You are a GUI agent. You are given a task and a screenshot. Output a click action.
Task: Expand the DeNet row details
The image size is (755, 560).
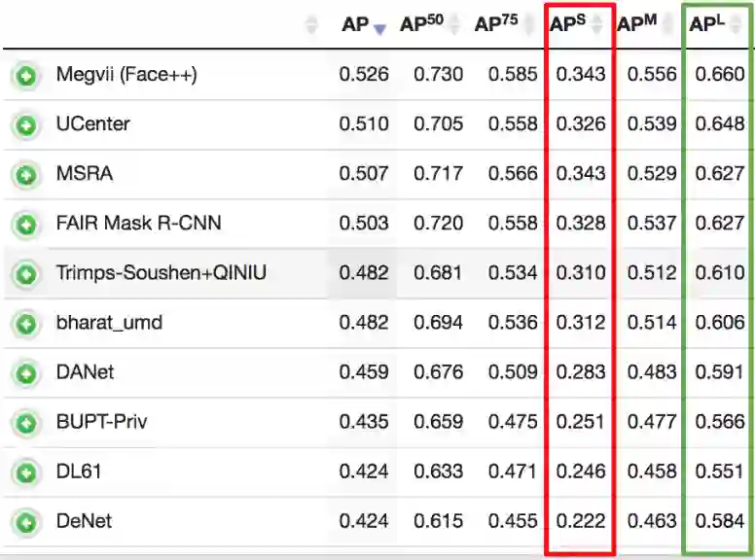click(x=25, y=522)
